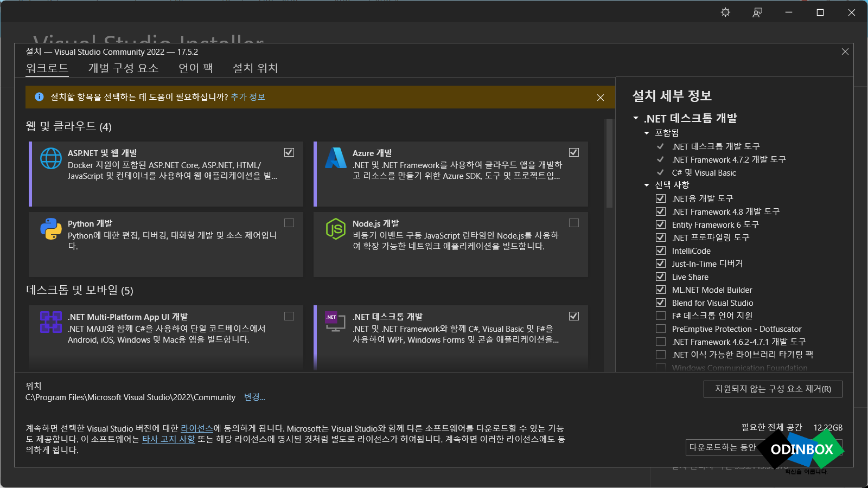Uncheck the Live Share component
Screen dimensions: 868x488
pyautogui.click(x=661, y=277)
